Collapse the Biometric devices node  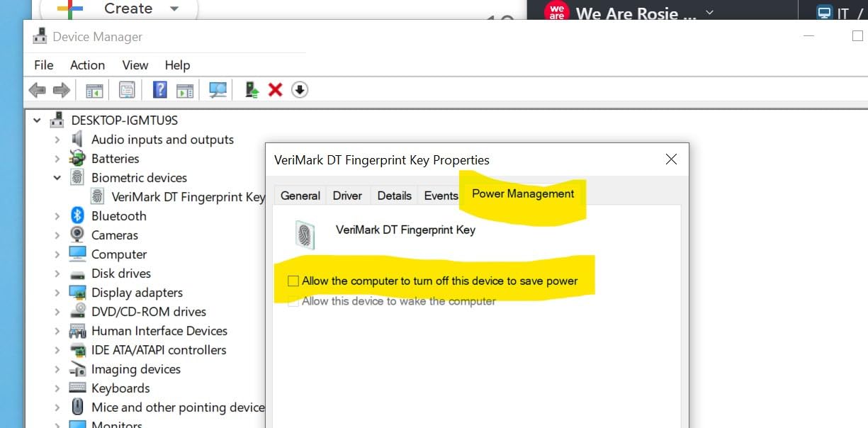[57, 178]
